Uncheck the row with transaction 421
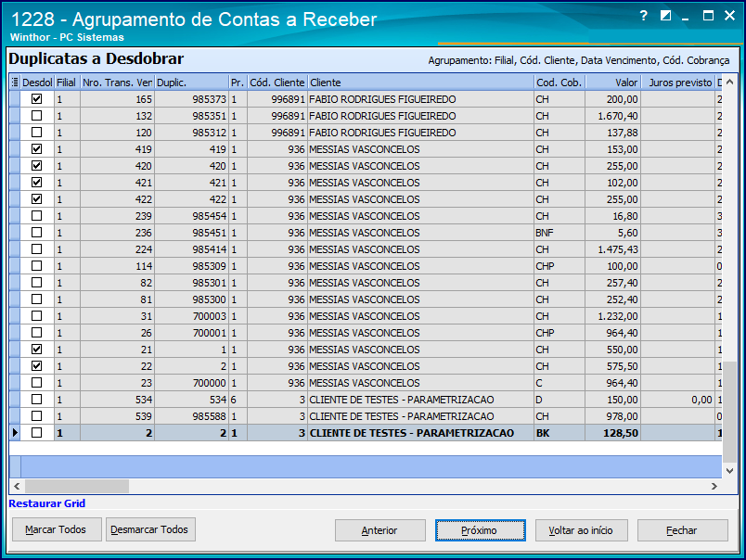Screen dimensions: 746x560 (x=36, y=182)
